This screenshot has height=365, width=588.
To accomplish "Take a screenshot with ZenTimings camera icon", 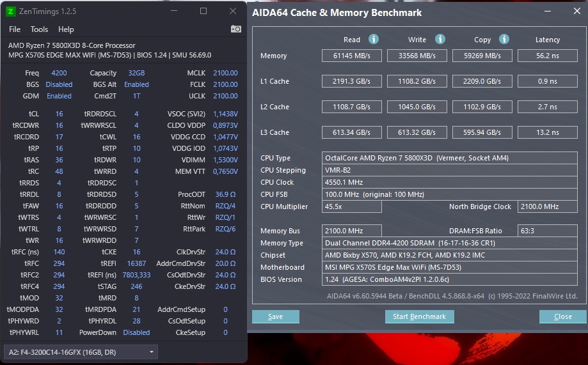I will 236,29.
